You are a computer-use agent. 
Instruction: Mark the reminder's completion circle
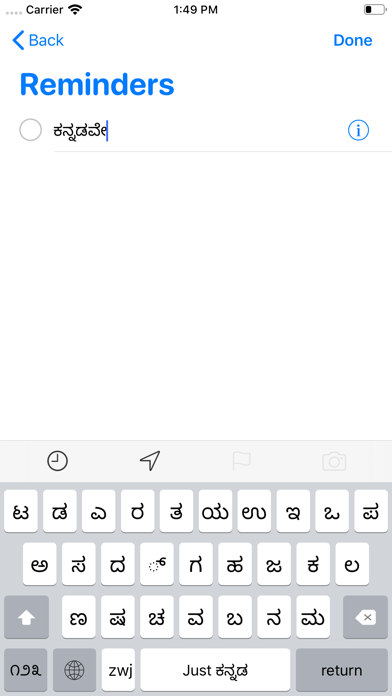[31, 130]
